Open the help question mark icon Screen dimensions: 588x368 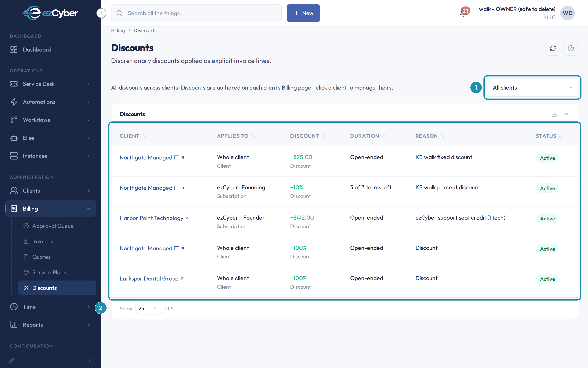click(571, 48)
